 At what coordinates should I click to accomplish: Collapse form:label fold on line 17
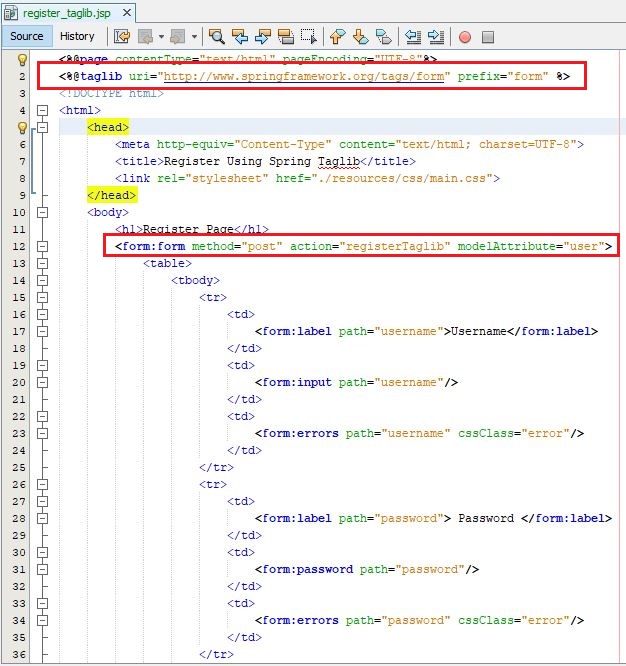tap(42, 331)
